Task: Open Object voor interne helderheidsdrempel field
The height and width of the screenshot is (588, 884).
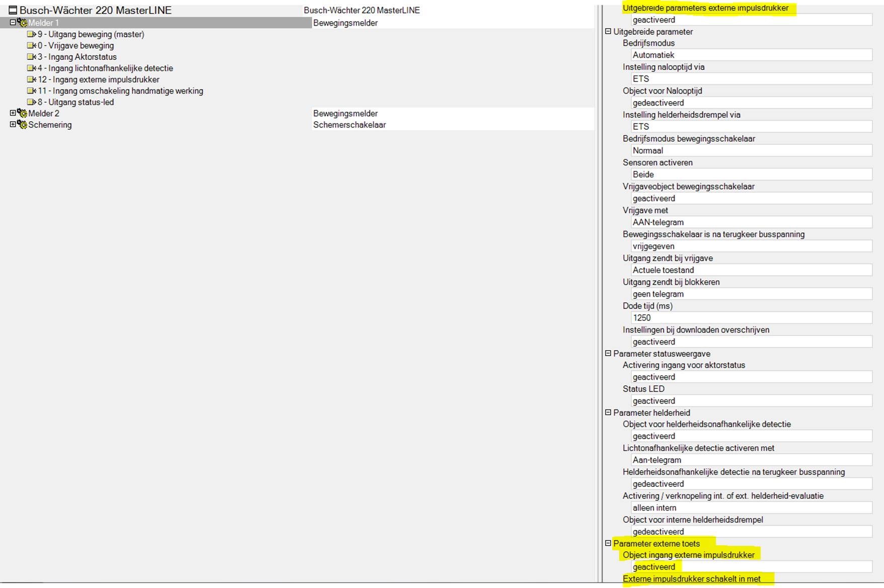Action: click(752, 532)
